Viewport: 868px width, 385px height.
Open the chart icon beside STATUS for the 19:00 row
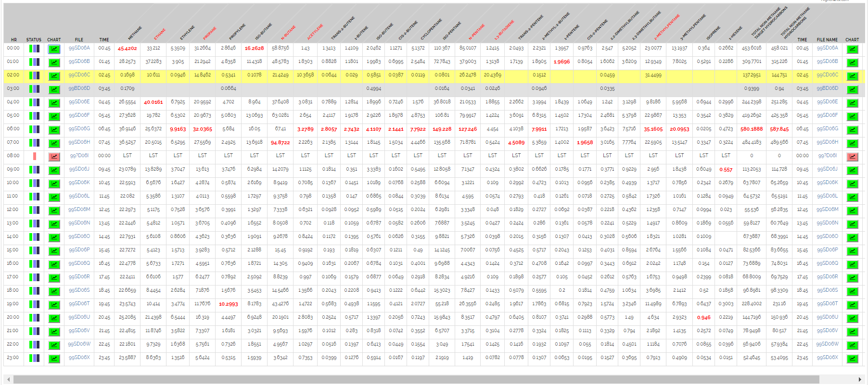(54, 304)
